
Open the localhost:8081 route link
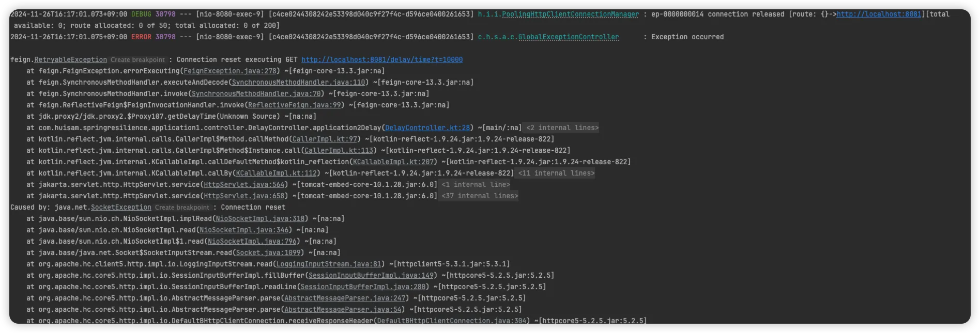click(879, 14)
